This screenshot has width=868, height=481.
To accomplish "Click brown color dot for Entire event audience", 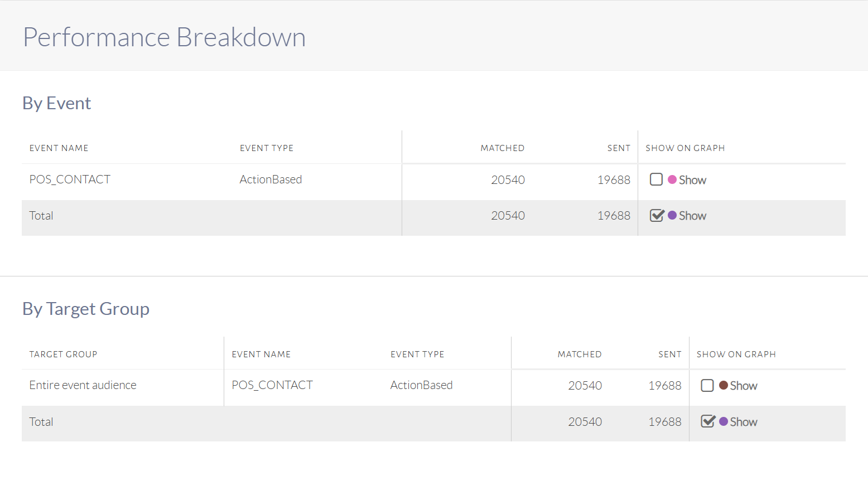I will [x=724, y=386].
